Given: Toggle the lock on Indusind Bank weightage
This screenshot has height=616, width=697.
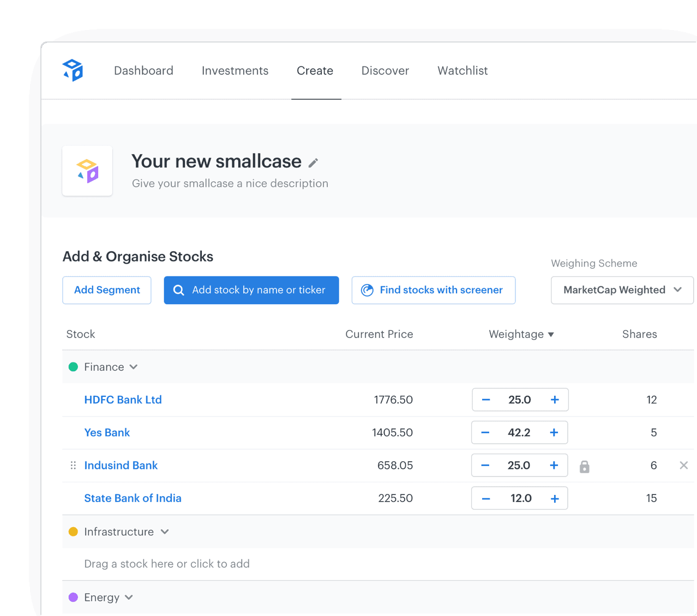Looking at the screenshot, I should coord(584,466).
